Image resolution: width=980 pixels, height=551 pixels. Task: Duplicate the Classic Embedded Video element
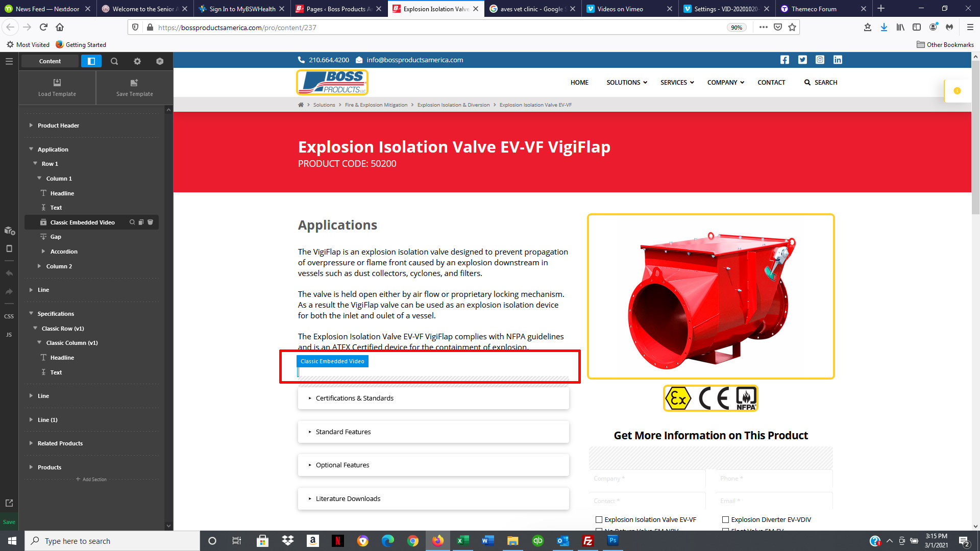click(x=141, y=222)
